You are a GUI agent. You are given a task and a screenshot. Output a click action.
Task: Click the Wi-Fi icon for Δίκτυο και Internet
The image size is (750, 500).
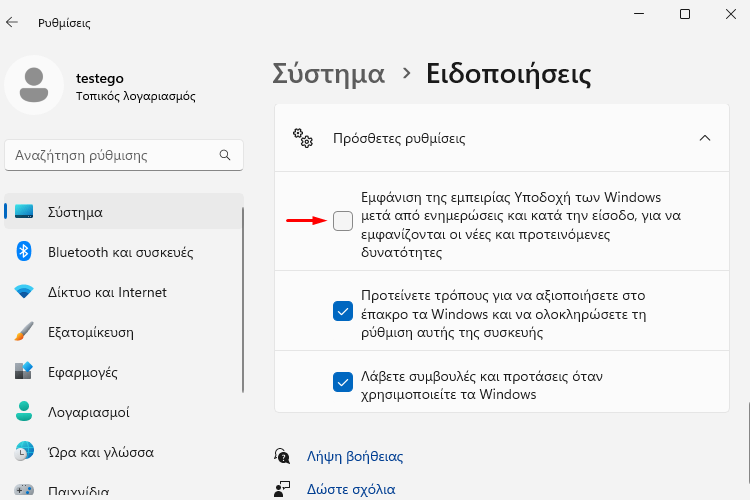point(24,291)
